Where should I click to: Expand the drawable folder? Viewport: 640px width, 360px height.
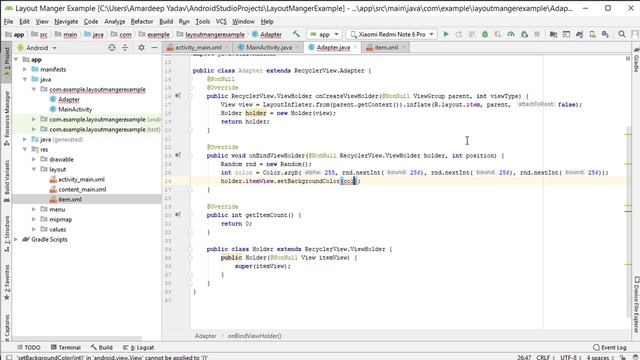[x=34, y=159]
